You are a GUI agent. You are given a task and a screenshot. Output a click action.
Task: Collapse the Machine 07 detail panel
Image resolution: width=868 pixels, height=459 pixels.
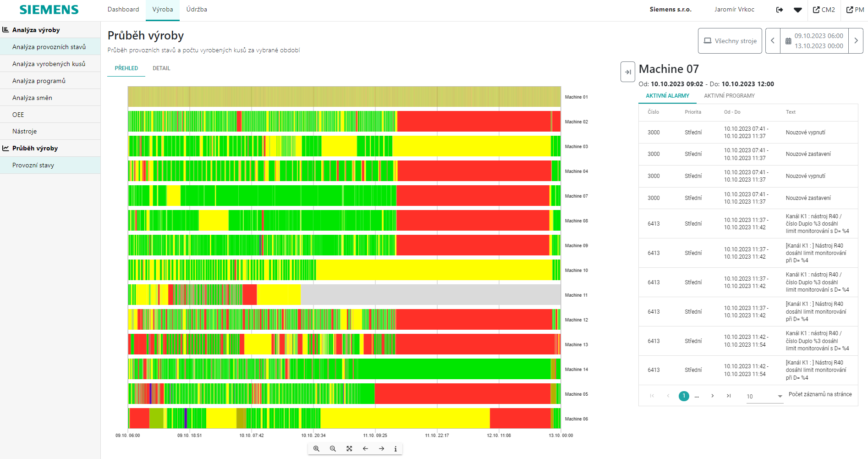(x=627, y=72)
